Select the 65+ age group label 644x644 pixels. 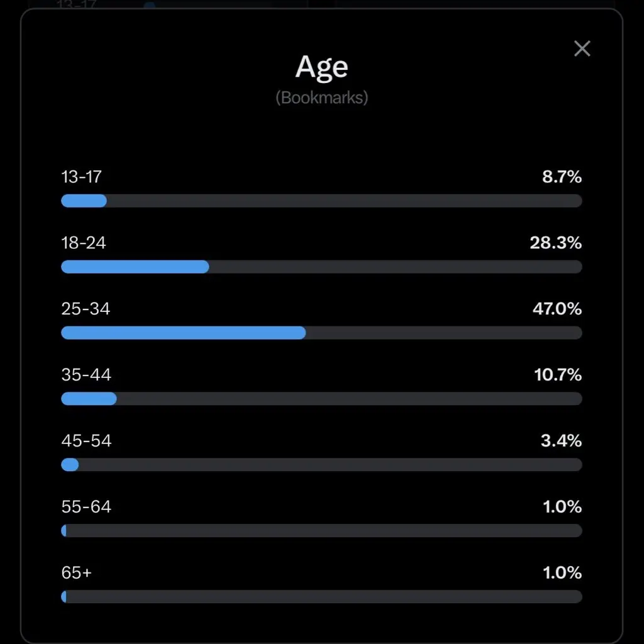(x=76, y=573)
